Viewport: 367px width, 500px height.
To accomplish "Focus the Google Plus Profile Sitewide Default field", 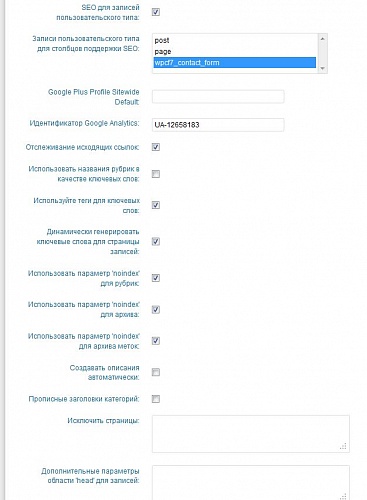I will click(x=218, y=97).
